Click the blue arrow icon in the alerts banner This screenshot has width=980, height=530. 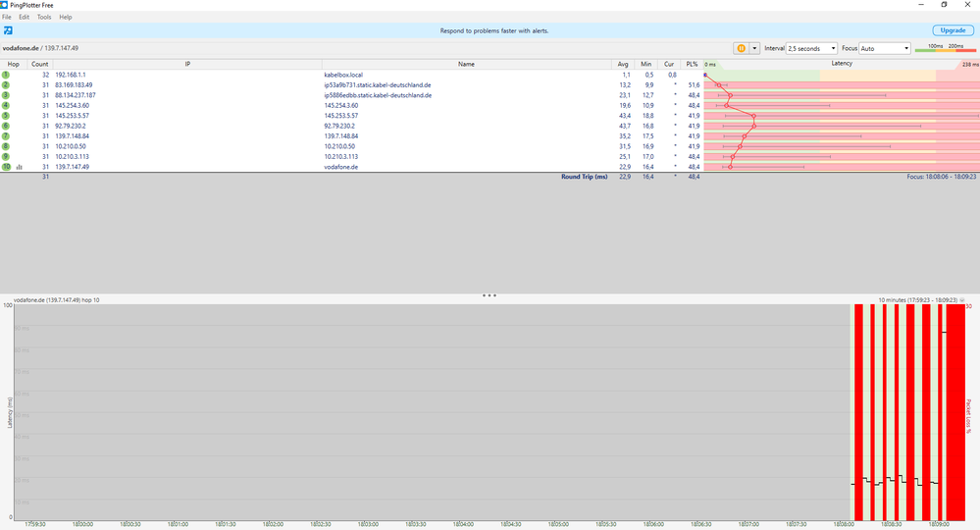tap(8, 30)
